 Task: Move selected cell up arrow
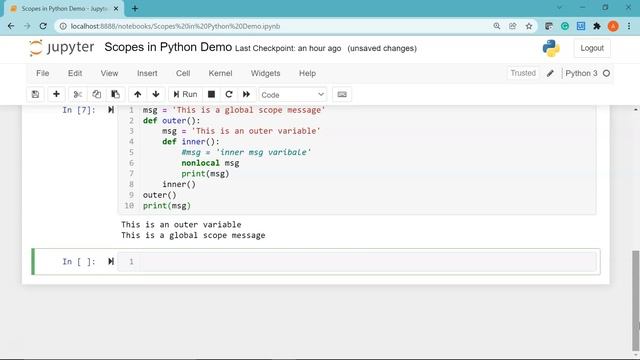pyautogui.click(x=138, y=94)
